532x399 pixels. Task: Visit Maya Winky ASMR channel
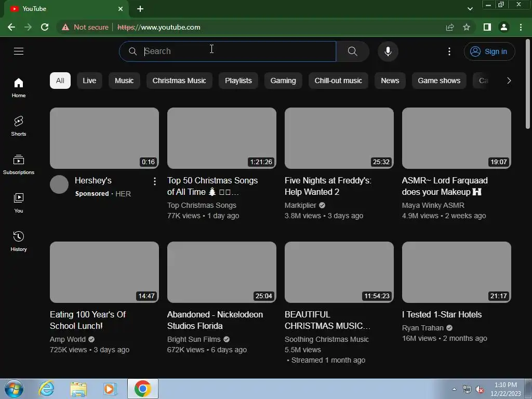point(433,205)
